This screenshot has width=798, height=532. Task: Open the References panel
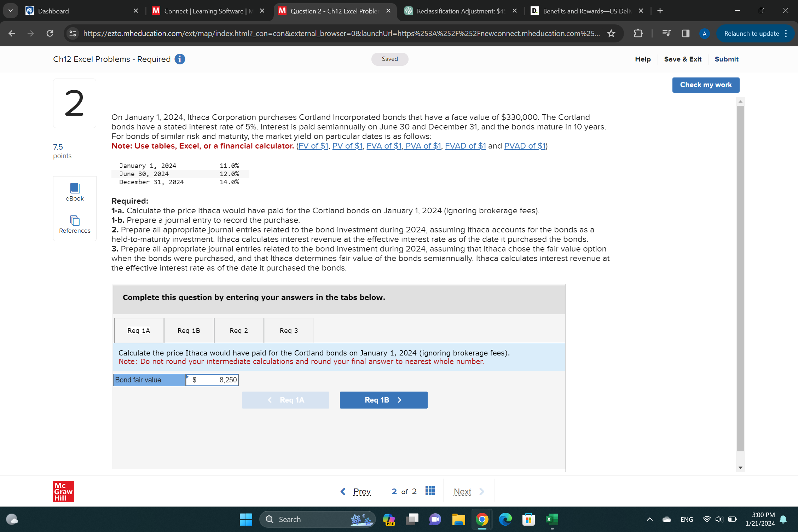pyautogui.click(x=74, y=225)
